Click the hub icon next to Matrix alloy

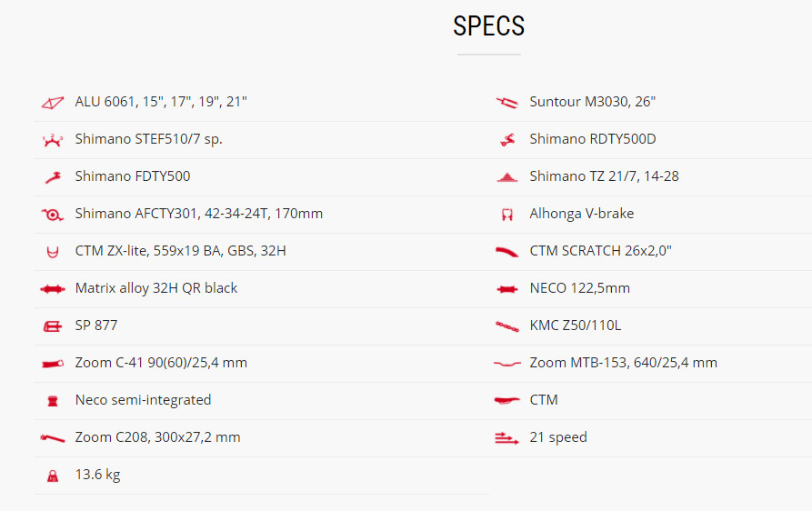pos(53,289)
